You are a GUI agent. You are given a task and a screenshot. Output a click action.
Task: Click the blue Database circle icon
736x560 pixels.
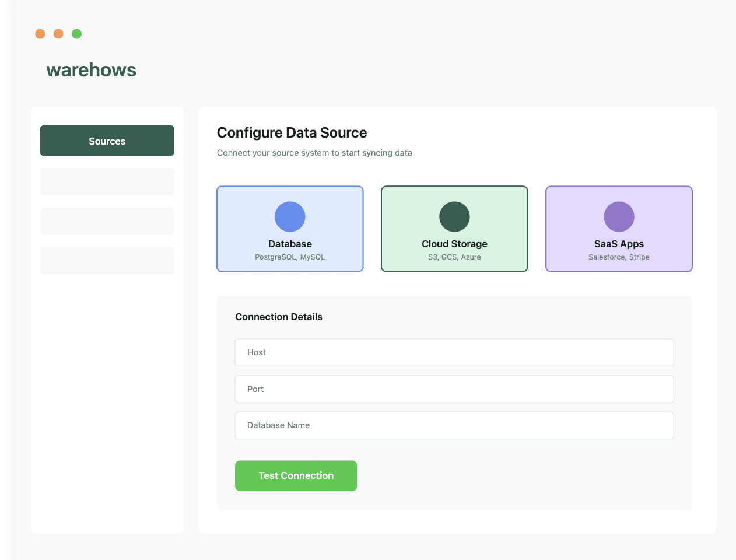tap(290, 217)
